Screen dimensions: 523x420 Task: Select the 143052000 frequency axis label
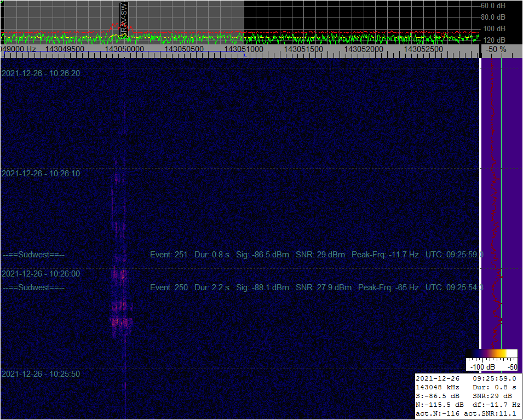tap(364, 49)
